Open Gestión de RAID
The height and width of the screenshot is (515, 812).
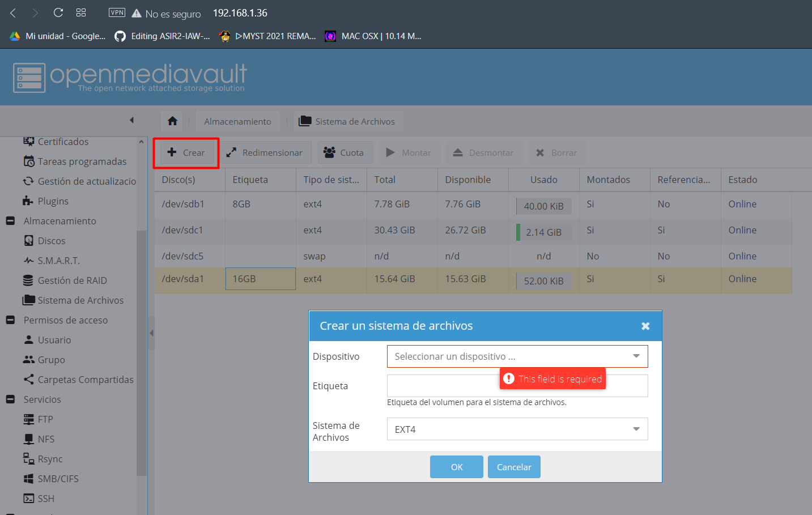coord(72,280)
